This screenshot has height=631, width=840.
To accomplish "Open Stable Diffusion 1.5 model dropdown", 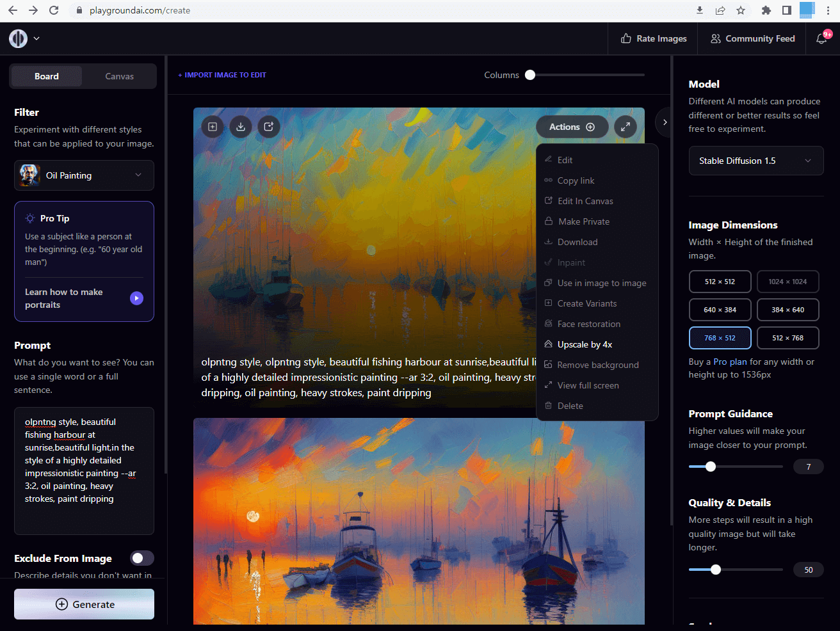I will tap(755, 161).
